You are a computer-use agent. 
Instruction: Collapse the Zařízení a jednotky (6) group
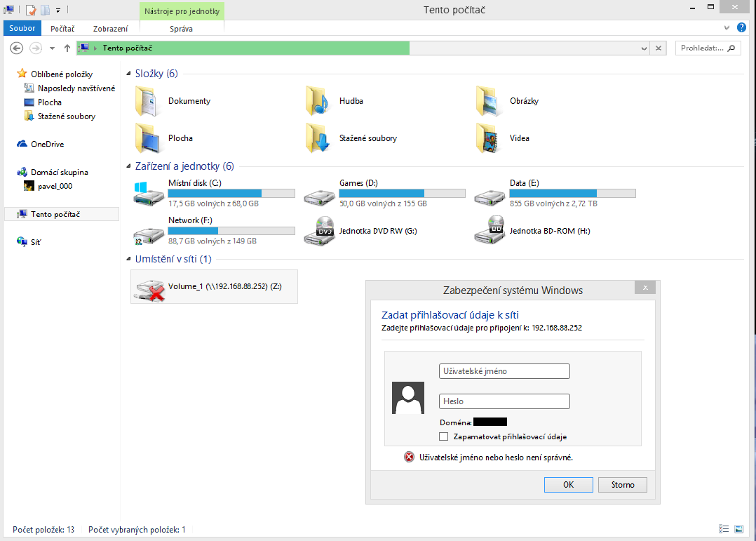click(x=129, y=166)
